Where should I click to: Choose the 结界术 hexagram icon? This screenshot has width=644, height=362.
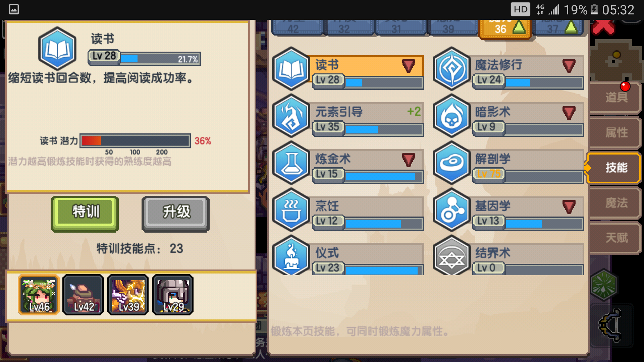pyautogui.click(x=451, y=255)
